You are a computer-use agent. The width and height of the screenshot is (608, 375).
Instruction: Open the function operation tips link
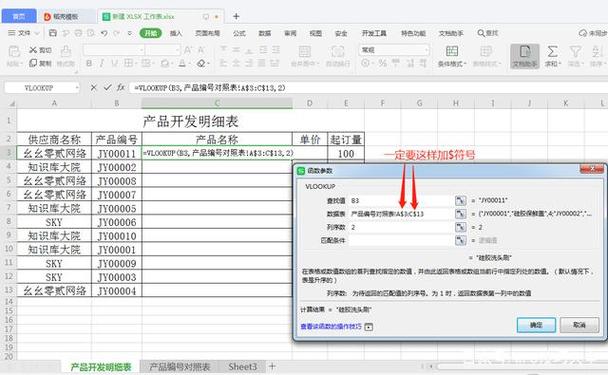pos(331,327)
